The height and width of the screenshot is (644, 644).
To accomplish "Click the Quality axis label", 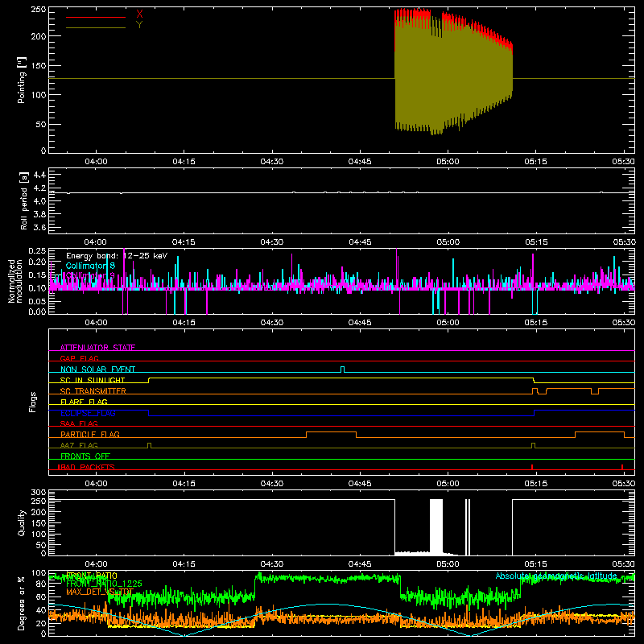I will 22,522.
